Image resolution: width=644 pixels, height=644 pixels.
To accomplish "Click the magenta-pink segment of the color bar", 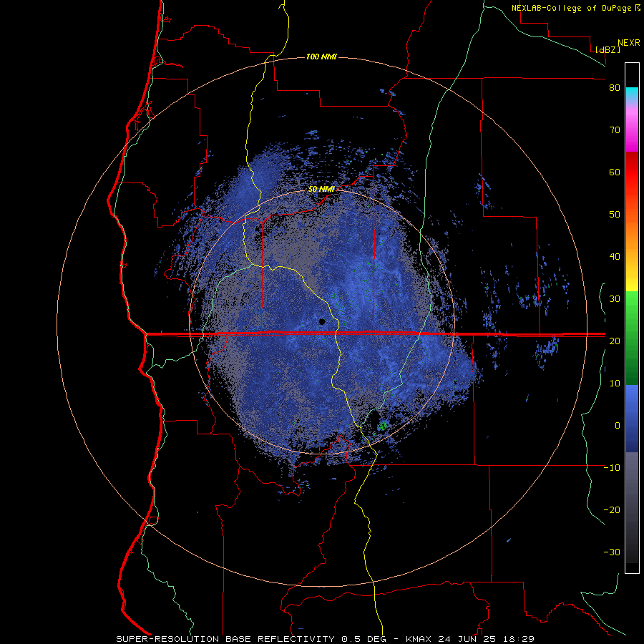I will [632, 130].
